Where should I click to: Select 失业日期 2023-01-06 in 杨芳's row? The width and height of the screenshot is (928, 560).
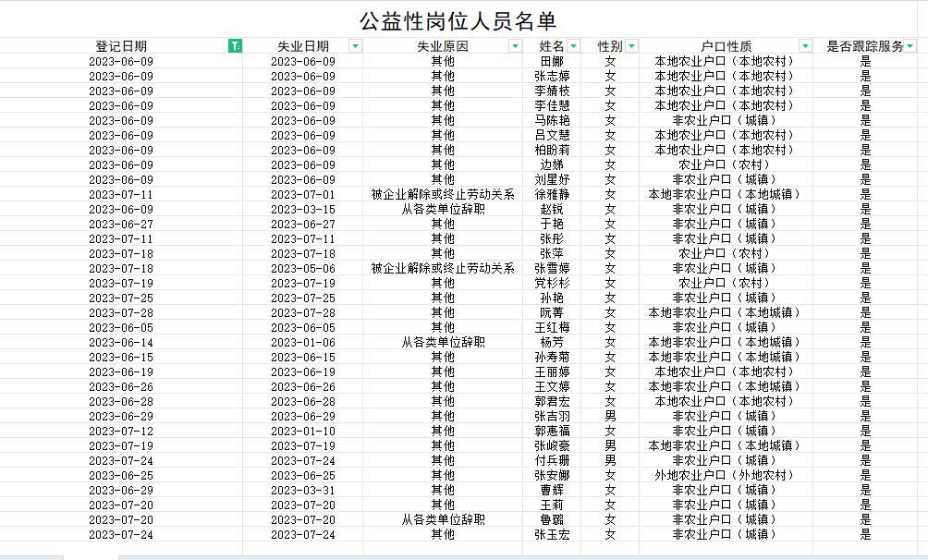tap(303, 343)
